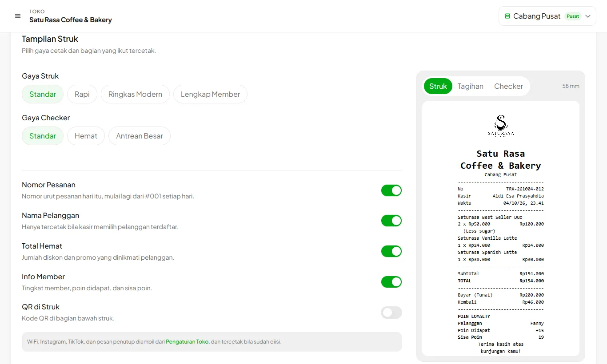
Task: Select the Standar style under Gaya Checker
Action: click(x=43, y=136)
